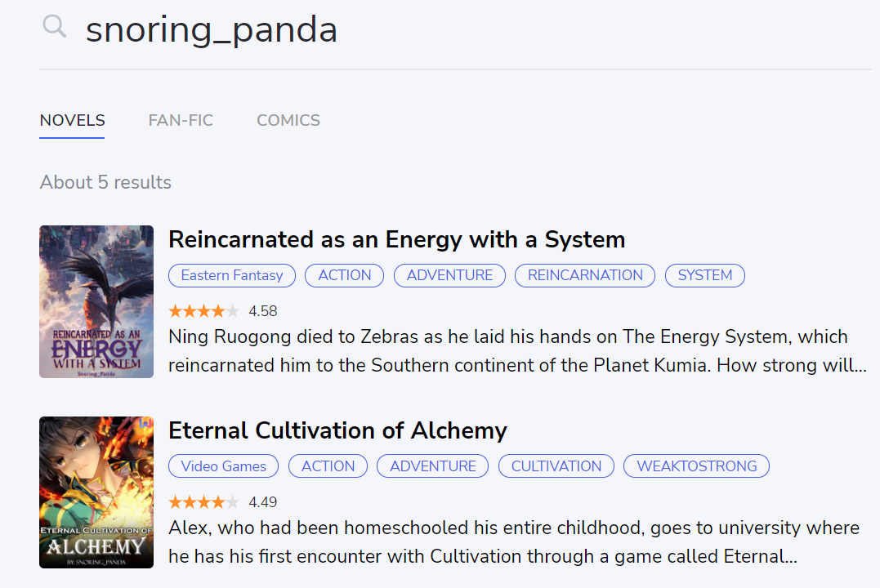Open the Reincarnated as an Energy title link
The width and height of the screenshot is (880, 588).
396,239
